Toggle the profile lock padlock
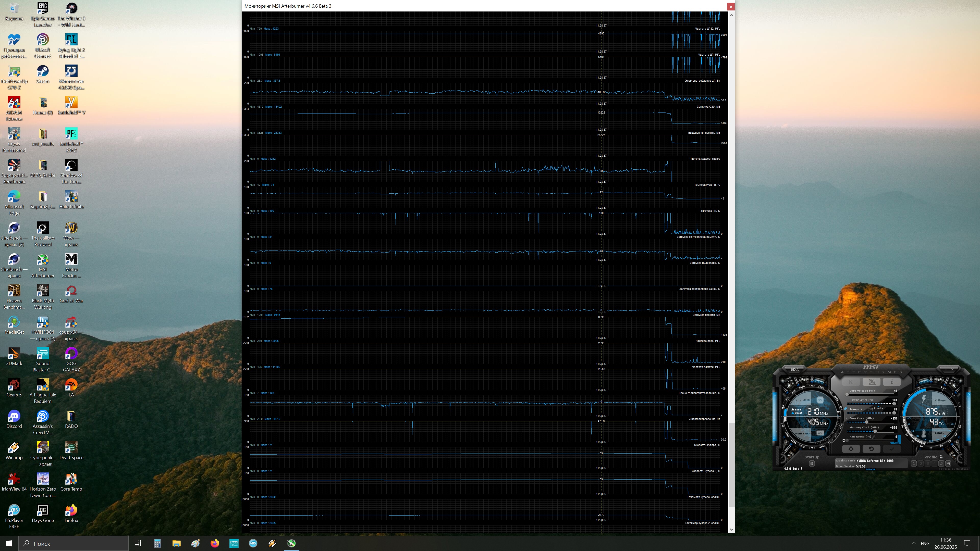 click(941, 457)
